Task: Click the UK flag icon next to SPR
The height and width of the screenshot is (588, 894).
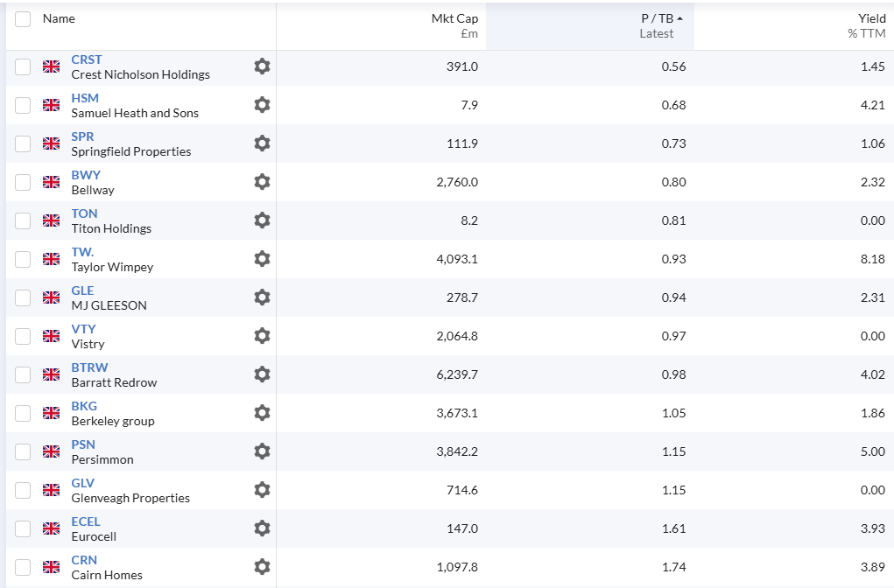Action: point(52,143)
